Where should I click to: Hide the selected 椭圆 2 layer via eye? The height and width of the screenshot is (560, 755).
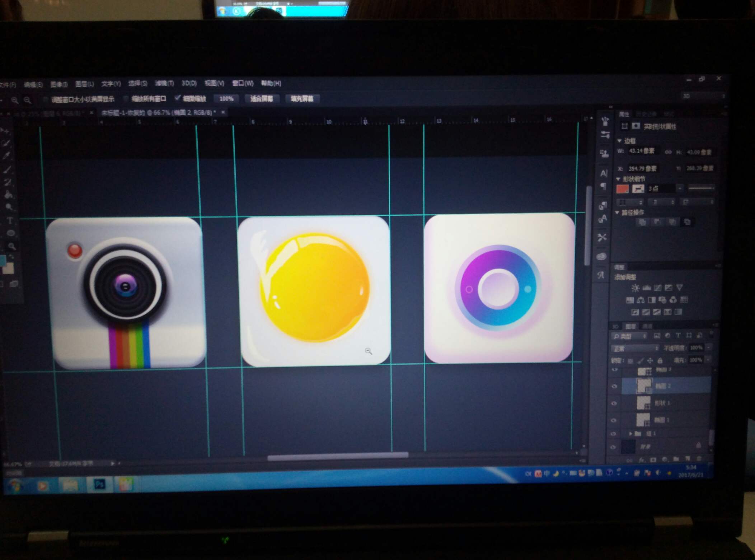[x=614, y=386]
